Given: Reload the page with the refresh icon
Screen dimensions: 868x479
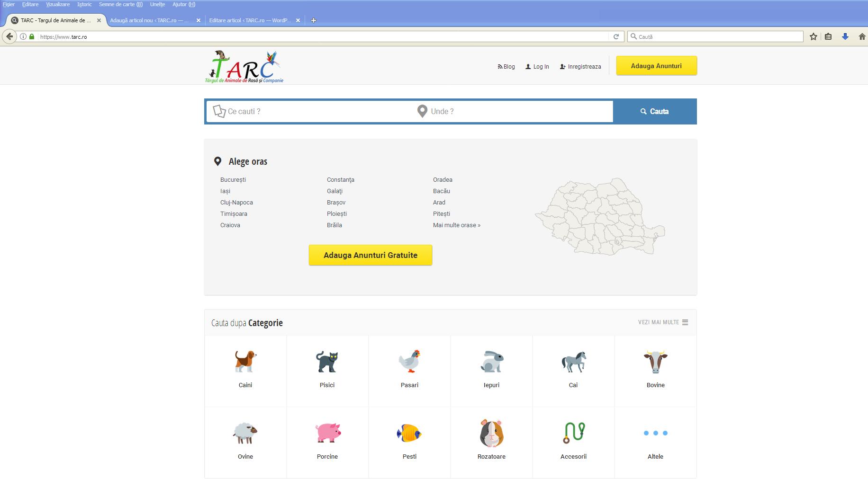Looking at the screenshot, I should [616, 36].
